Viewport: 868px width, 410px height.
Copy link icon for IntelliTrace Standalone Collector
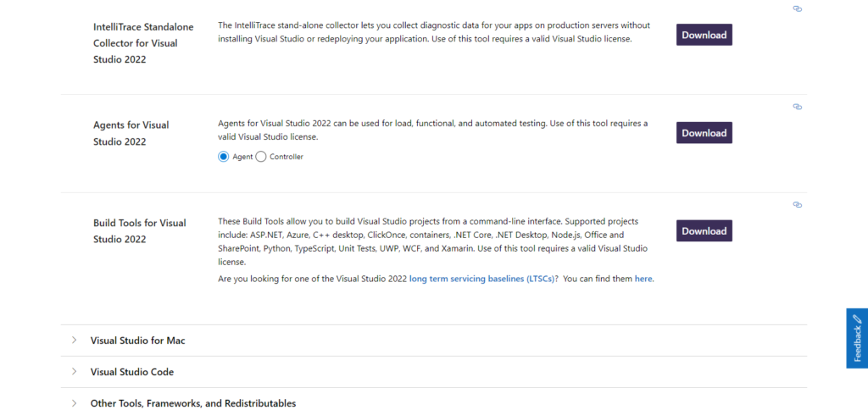point(797,8)
